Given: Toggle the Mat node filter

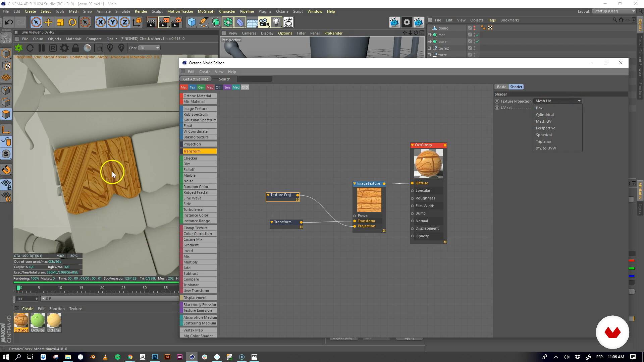Looking at the screenshot, I should pos(183,87).
